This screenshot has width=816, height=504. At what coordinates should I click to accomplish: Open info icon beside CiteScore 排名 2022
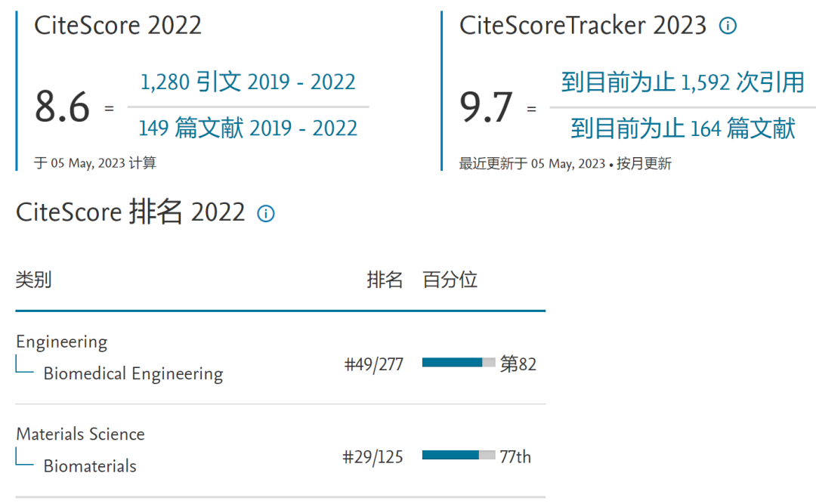point(266,214)
